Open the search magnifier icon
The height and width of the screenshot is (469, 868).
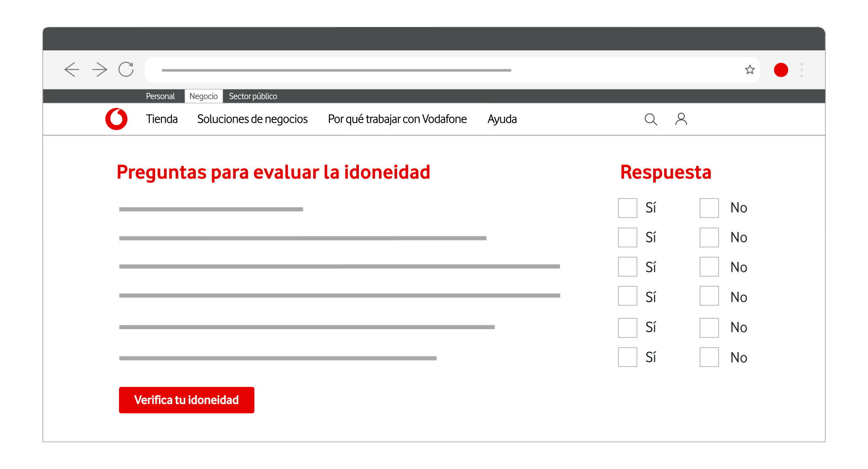click(x=651, y=119)
